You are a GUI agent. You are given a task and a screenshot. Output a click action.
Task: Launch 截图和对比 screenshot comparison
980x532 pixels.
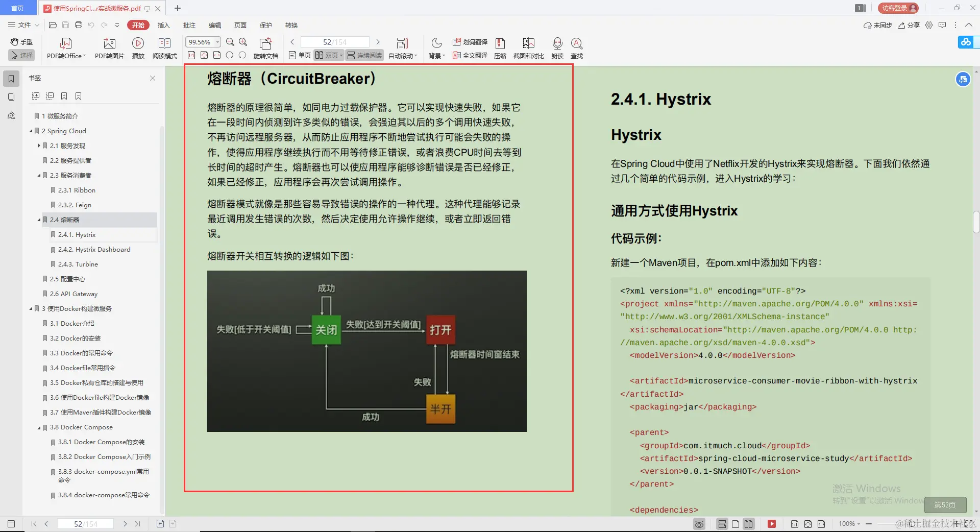(x=528, y=49)
